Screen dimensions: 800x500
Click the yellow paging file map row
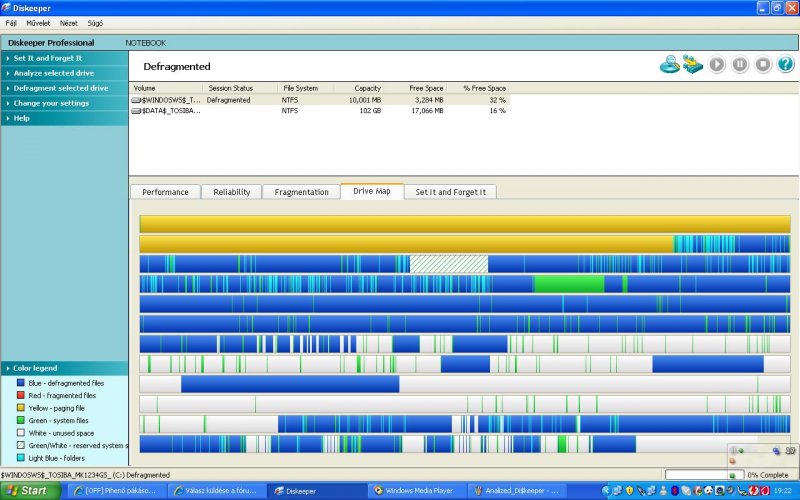[465, 224]
